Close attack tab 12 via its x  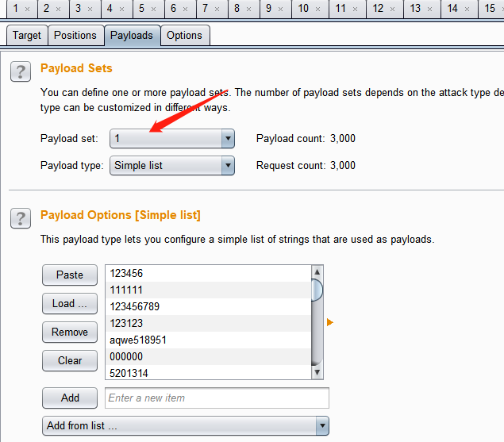393,9
